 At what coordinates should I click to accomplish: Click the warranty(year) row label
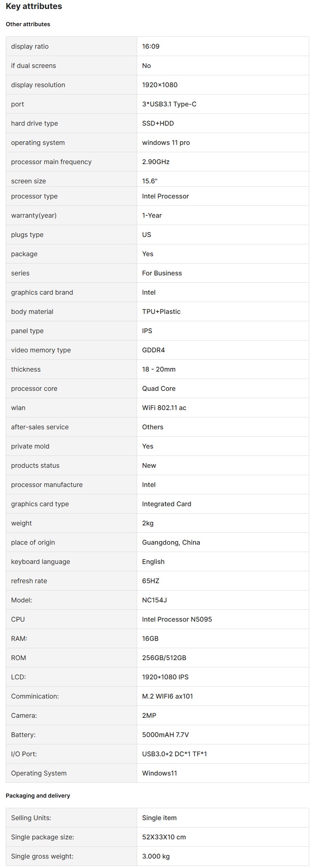(34, 215)
